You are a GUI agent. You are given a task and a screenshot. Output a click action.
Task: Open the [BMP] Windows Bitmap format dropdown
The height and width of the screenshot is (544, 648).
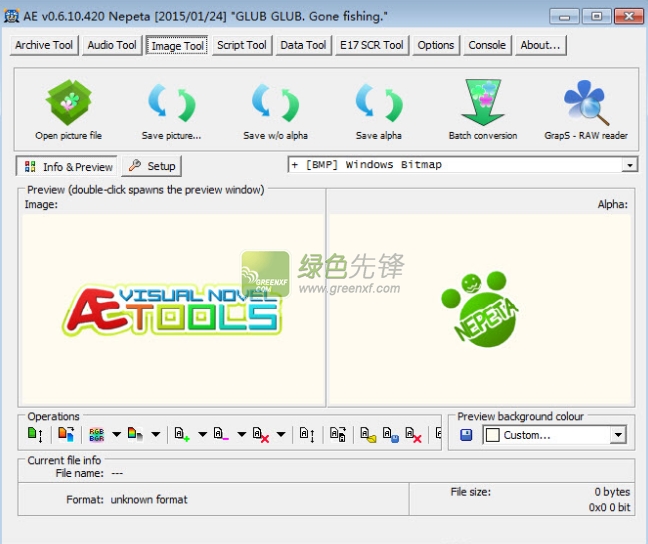[x=629, y=165]
